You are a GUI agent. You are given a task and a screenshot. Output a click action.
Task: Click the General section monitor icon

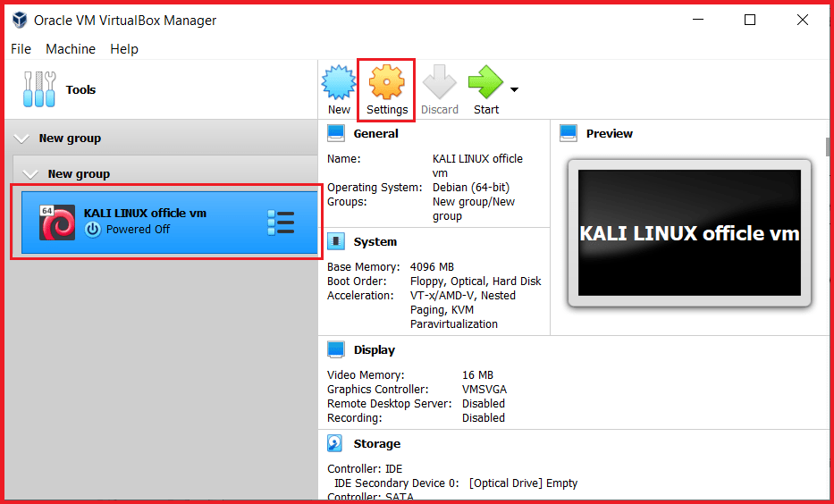(335, 133)
